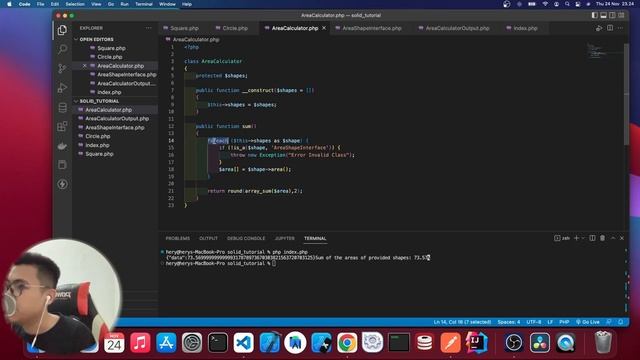Maximize the panel with the up chevron
This screenshot has height=360, width=640.
tap(613, 238)
